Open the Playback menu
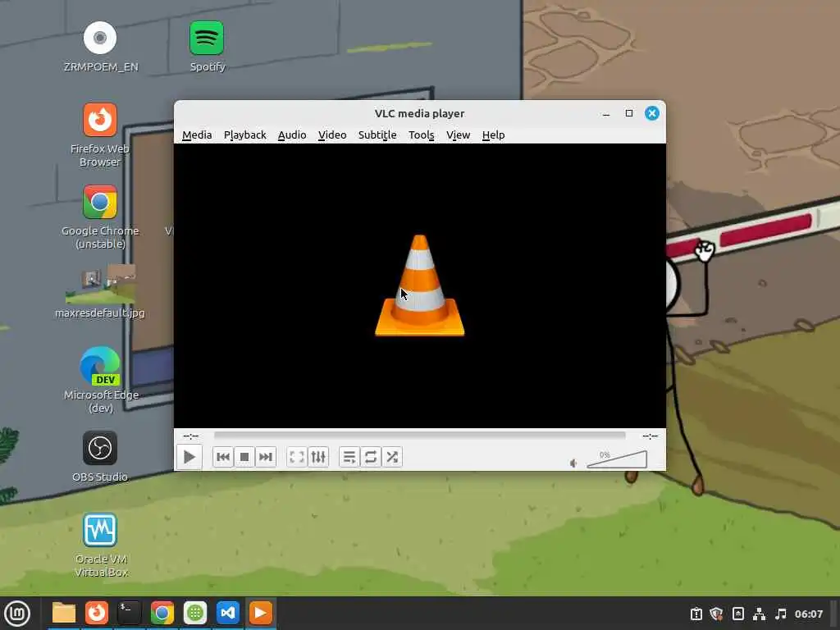840x630 pixels. (x=244, y=135)
